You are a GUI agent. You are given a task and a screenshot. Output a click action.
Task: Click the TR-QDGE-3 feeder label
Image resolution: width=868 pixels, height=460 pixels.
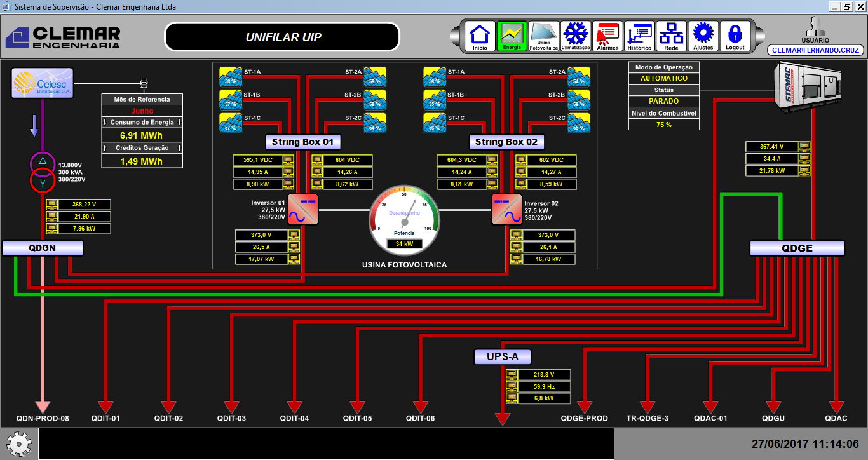648,419
